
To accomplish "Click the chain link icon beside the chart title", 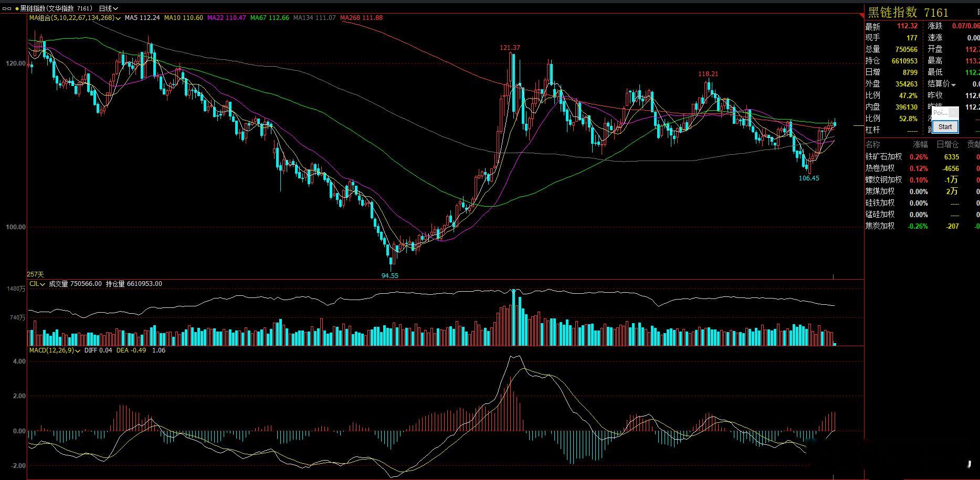I will click(7, 8).
